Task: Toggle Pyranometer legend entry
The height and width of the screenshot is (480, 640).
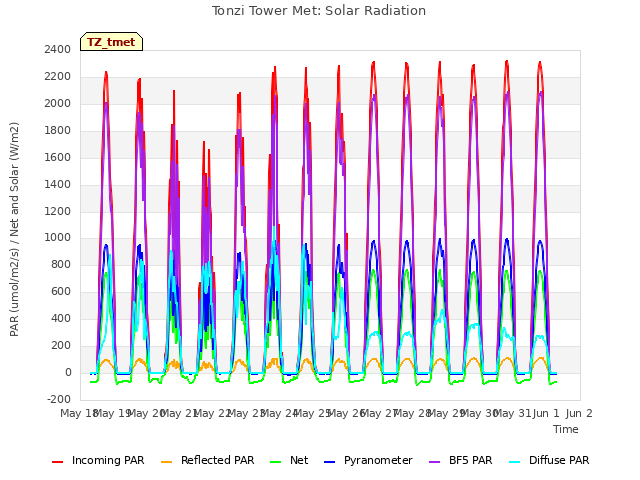Action: pos(368,460)
